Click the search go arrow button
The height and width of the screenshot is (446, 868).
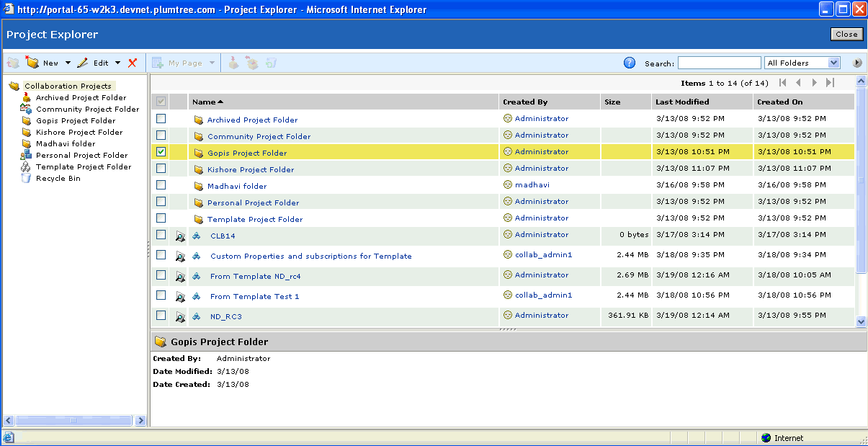857,63
